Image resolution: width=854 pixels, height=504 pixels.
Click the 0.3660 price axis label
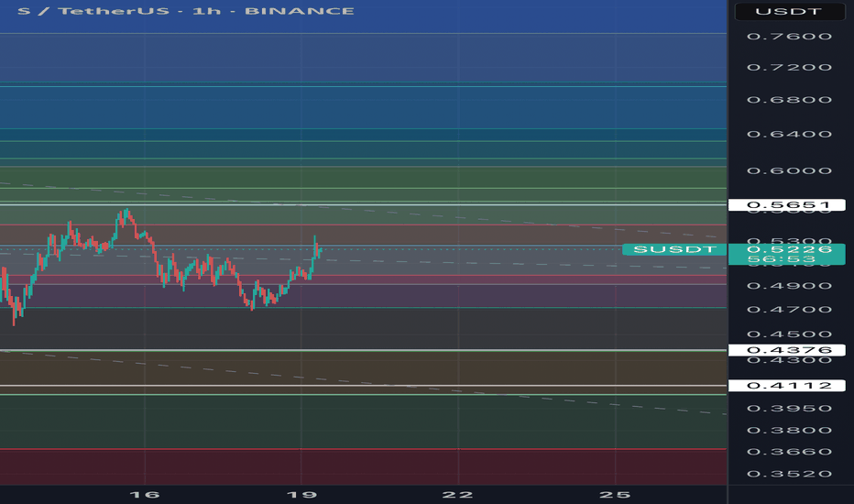point(789,452)
